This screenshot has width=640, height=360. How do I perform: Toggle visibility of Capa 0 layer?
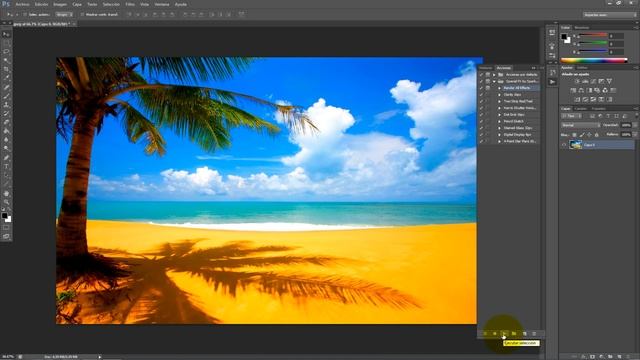(x=564, y=145)
